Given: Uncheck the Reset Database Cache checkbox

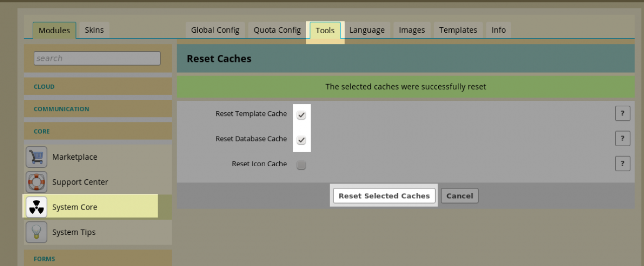Looking at the screenshot, I should (x=301, y=140).
